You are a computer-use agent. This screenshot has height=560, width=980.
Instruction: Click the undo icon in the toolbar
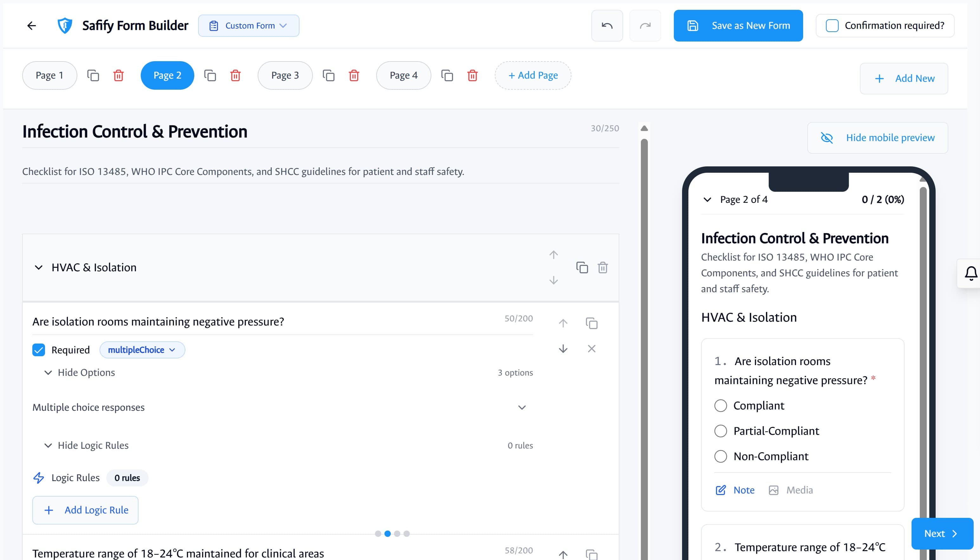coord(607,25)
